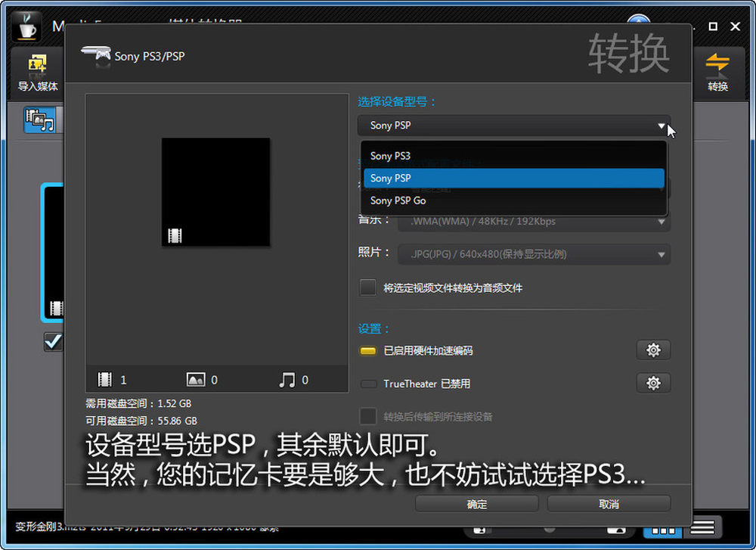This screenshot has height=550, width=756.
Task: Click the 设置 section heading
Action: point(373,329)
